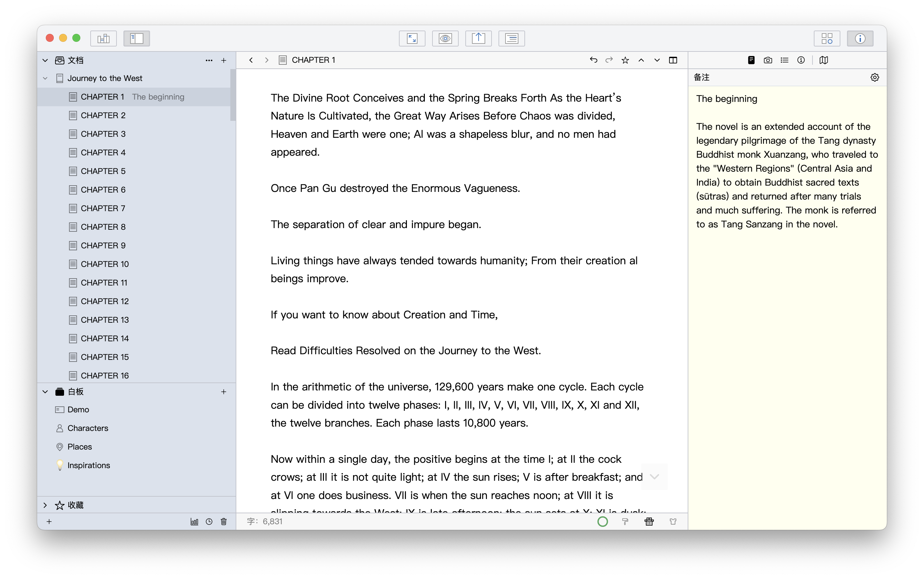Switch to the document info tab

click(801, 60)
